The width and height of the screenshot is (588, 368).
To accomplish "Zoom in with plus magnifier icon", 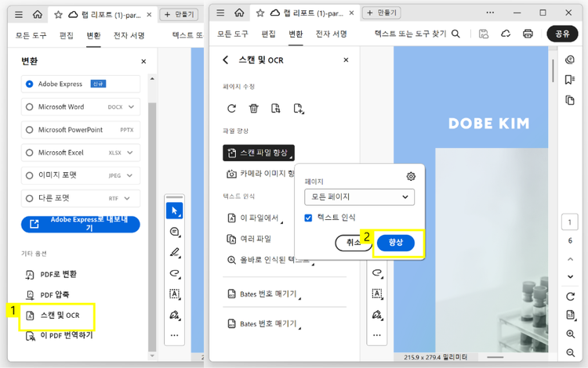I will point(571,334).
